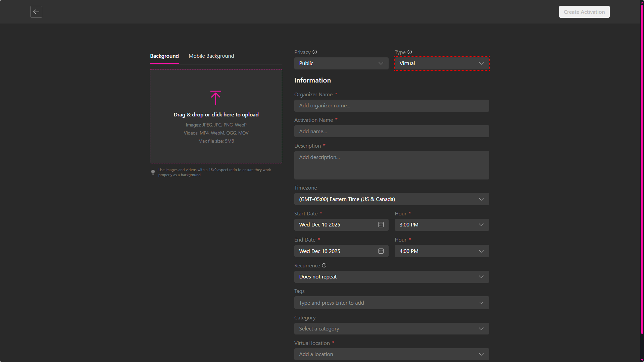Viewport: 644px width, 362px height.
Task: Open the Type dropdown set to Virtual
Action: pos(442,63)
